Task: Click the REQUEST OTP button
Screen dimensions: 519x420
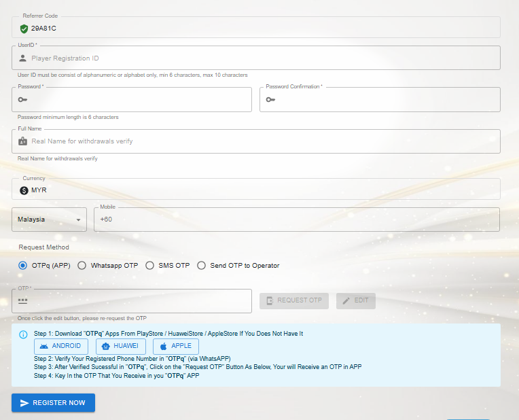Action: [x=294, y=300]
